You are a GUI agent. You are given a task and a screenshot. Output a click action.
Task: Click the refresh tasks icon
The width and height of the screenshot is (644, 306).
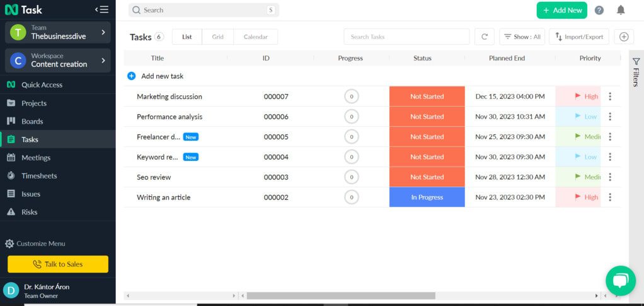coord(485,37)
